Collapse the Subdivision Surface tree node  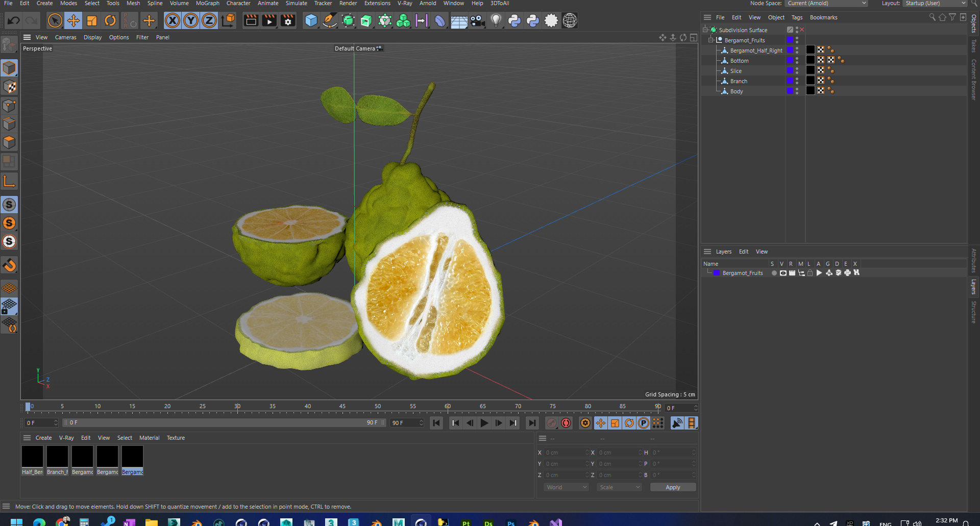[x=705, y=30]
